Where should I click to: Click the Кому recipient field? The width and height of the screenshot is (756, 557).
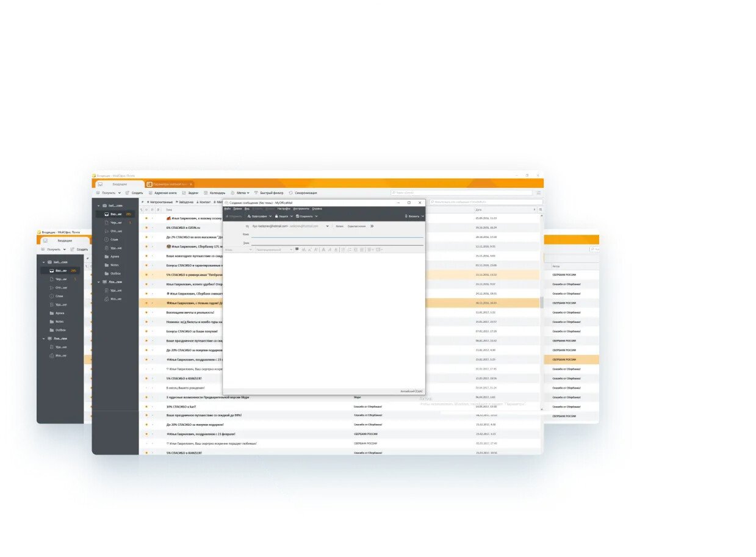[x=337, y=235]
